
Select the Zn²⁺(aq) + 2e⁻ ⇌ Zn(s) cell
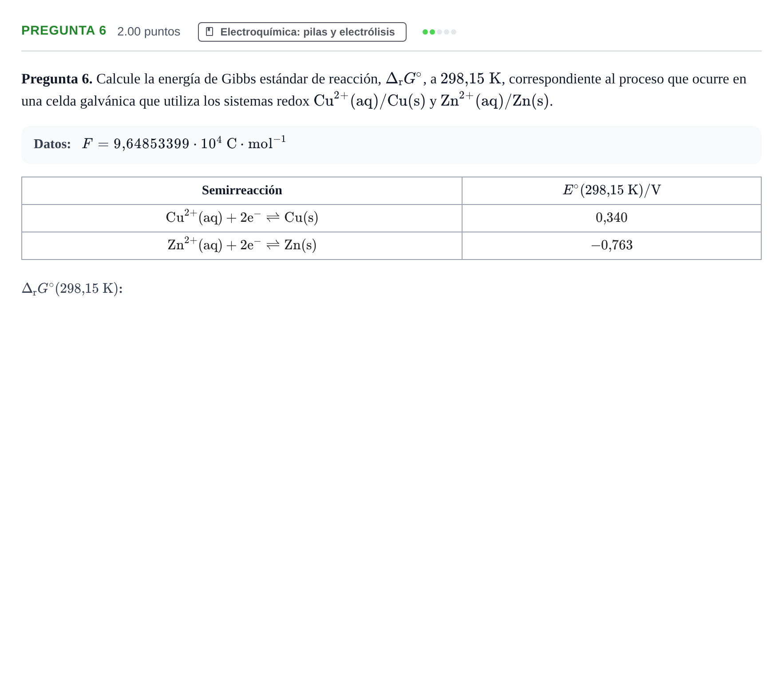[242, 246]
